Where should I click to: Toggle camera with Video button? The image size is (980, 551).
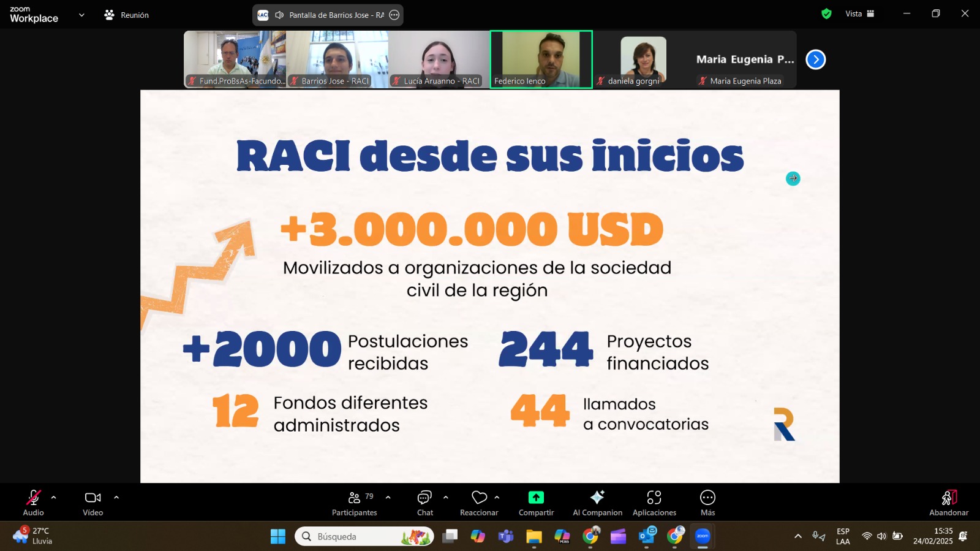click(x=93, y=503)
